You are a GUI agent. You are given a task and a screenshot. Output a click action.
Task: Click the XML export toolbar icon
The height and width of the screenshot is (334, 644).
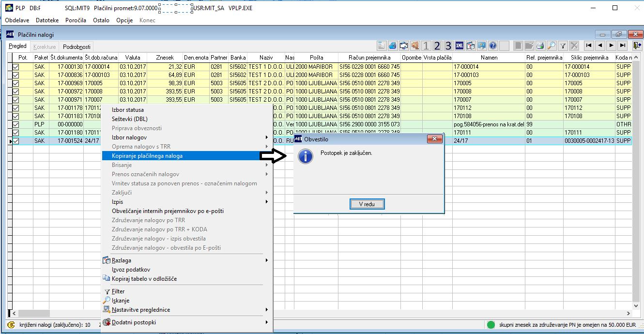click(460, 46)
